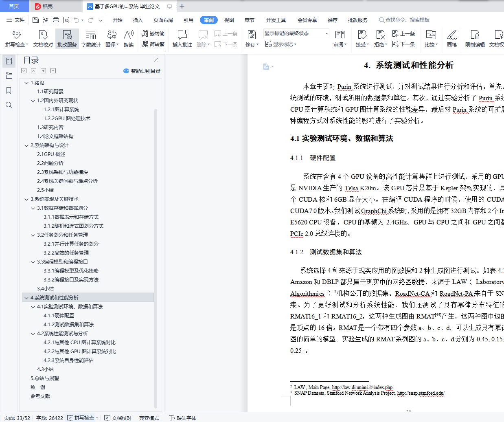This screenshot has height=422, width=504.
Task: Switch to 插入 ribbon tab
Action: 138,20
